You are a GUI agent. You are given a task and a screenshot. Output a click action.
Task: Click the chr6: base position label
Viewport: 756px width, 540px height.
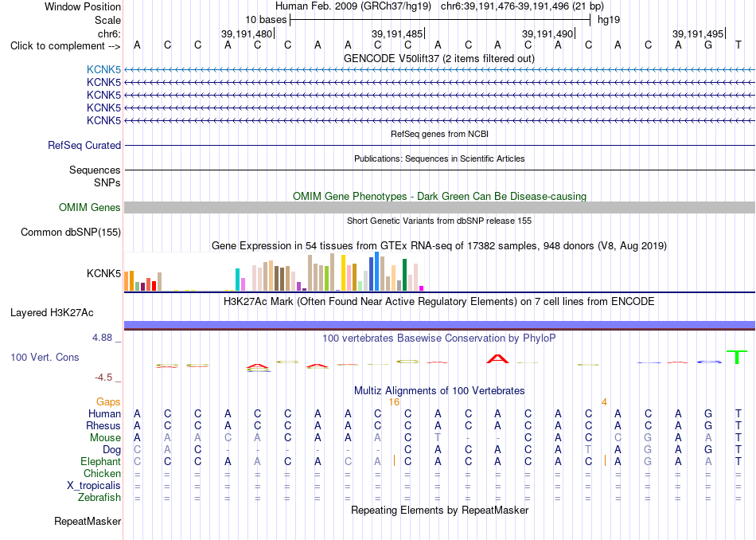click(110, 33)
